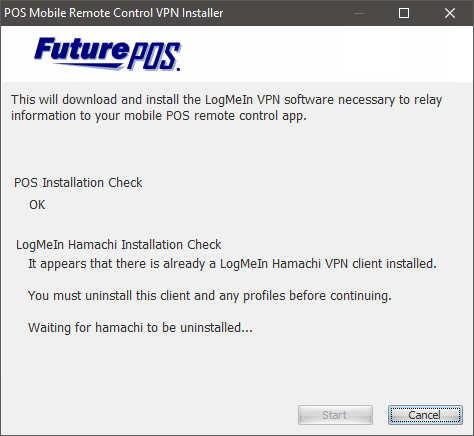Click the 'information to your mobile POS' text line
The width and height of the screenshot is (474, 436).
coord(159,116)
